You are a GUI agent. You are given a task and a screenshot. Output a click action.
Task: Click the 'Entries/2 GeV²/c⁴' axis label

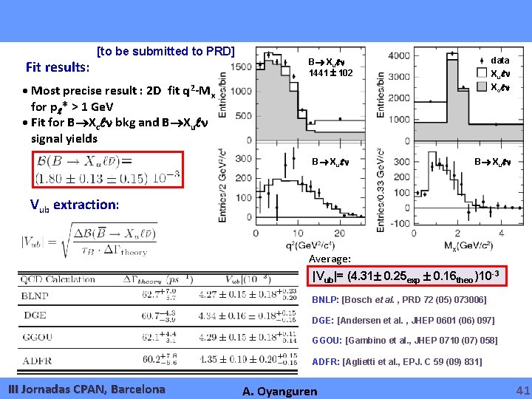coord(222,185)
